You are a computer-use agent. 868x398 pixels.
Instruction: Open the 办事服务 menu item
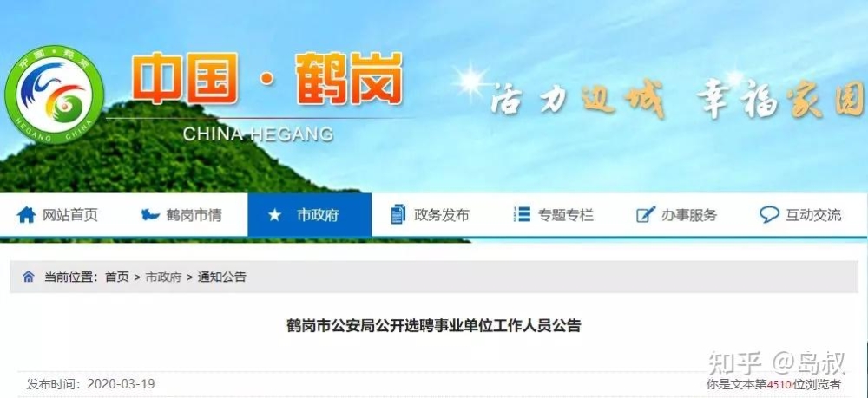[676, 215]
